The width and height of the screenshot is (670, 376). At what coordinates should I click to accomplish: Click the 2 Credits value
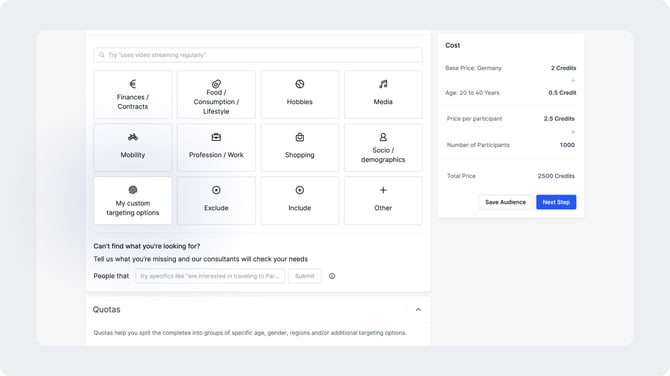click(x=564, y=68)
